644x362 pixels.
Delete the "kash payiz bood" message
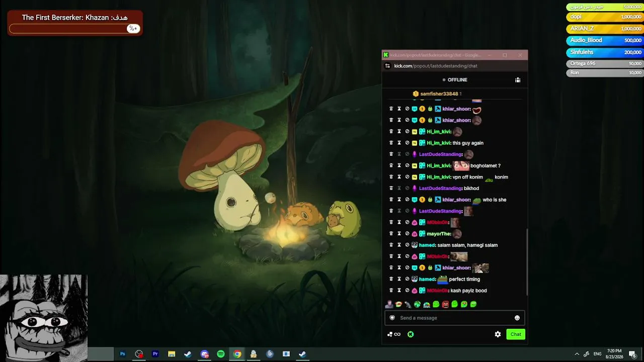[x=391, y=291]
